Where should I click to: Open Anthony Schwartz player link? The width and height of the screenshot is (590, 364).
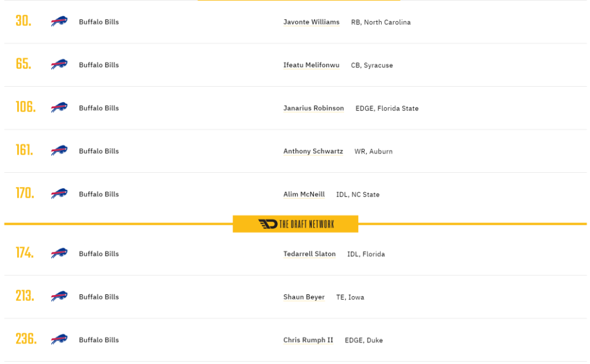click(x=313, y=151)
